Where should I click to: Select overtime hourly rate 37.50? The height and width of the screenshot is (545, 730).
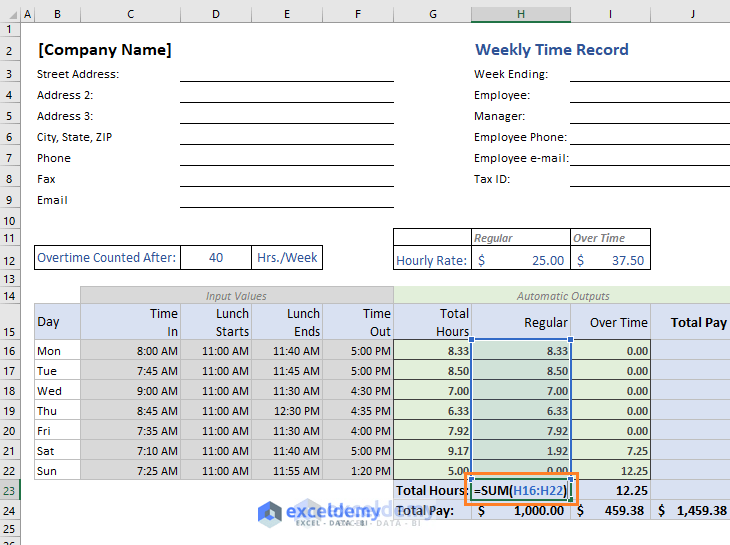pos(610,260)
